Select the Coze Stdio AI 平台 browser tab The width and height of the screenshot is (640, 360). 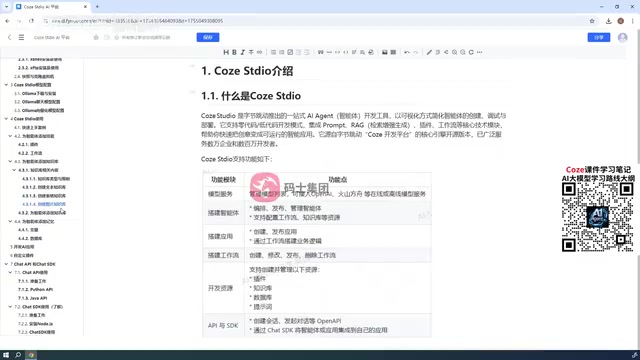click(x=51, y=7)
